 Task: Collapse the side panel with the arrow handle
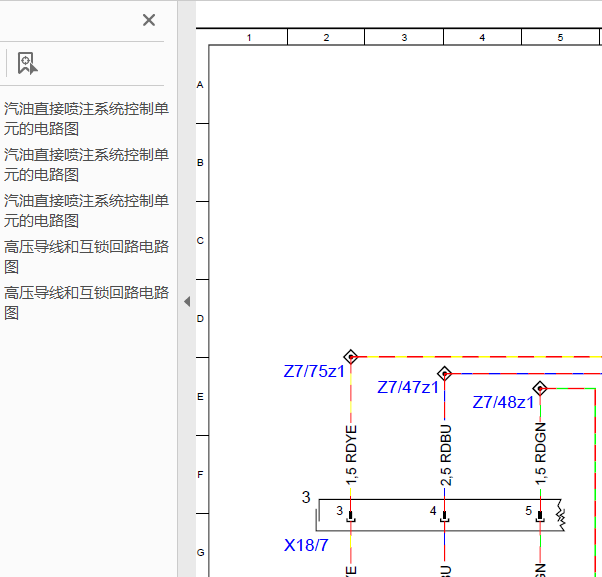tap(187, 301)
